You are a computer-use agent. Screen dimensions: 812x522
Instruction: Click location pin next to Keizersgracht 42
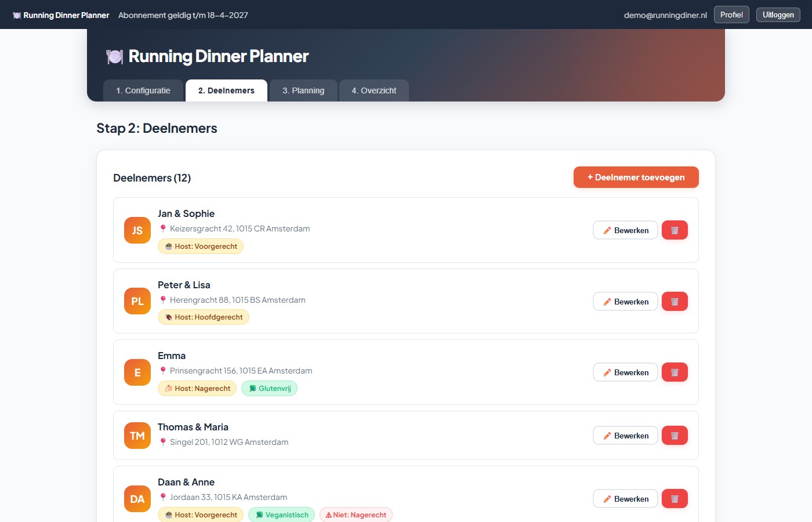point(163,229)
